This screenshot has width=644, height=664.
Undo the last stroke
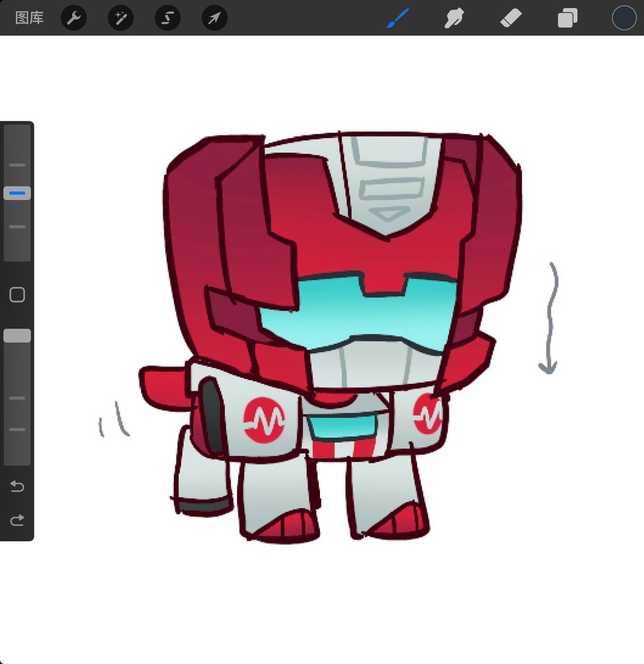tap(17, 486)
